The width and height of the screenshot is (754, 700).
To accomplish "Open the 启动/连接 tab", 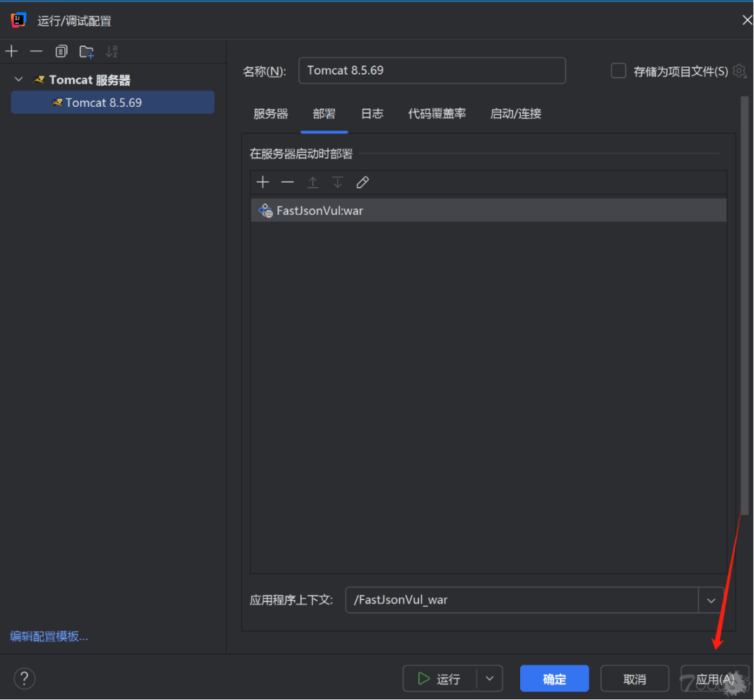I will [x=515, y=114].
